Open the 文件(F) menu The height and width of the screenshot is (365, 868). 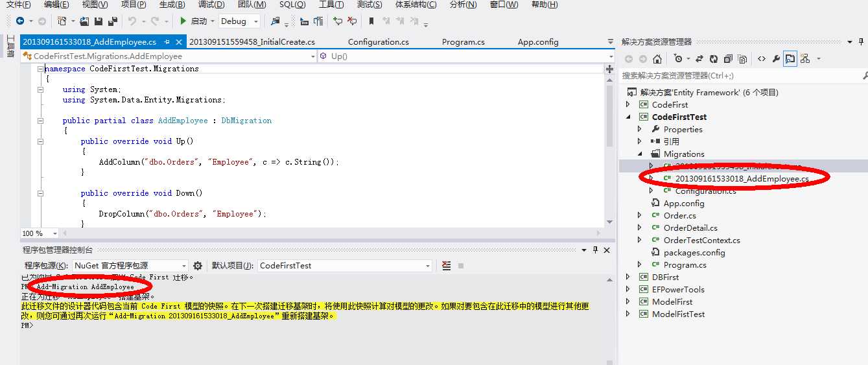click(18, 5)
